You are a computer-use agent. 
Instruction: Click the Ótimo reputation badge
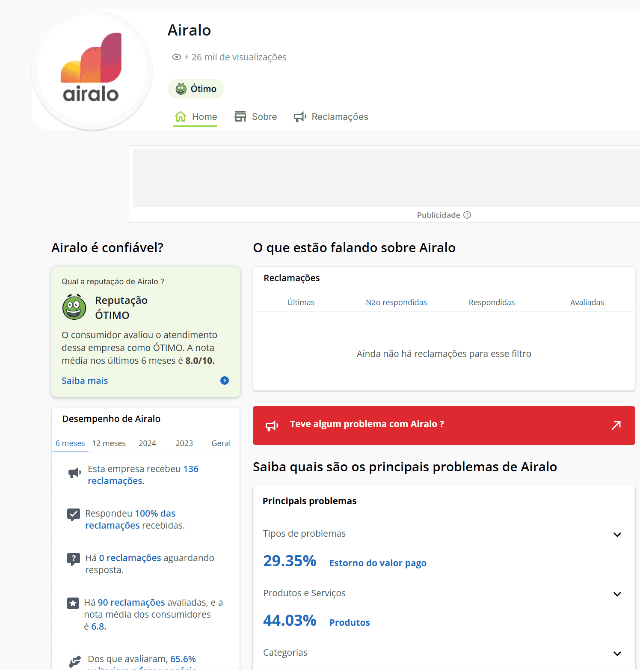click(x=196, y=89)
